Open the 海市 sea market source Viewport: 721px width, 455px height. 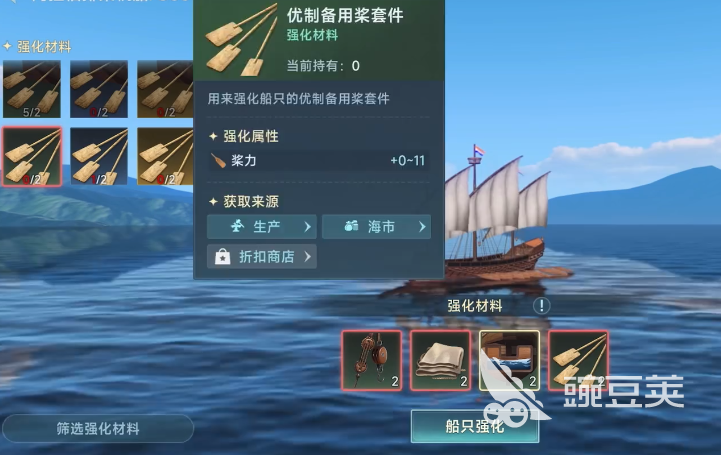pos(376,227)
